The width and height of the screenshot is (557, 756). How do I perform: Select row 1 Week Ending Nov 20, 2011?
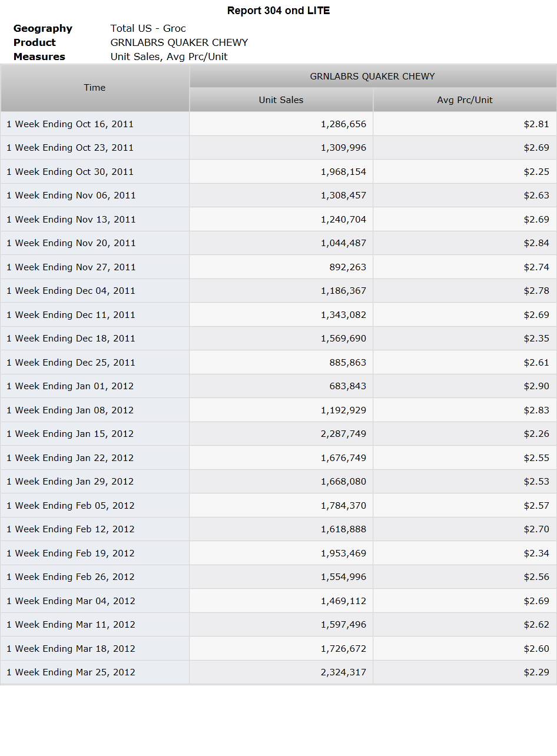click(x=278, y=243)
